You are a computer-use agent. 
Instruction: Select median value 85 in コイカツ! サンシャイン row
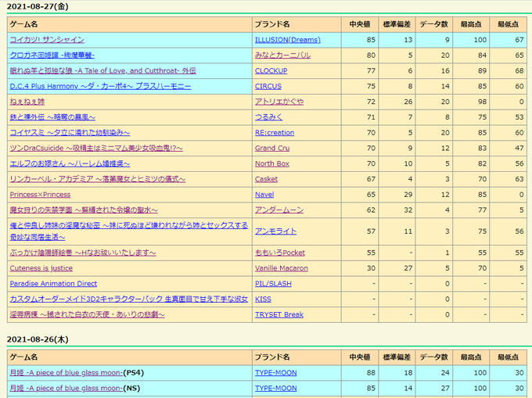point(371,40)
